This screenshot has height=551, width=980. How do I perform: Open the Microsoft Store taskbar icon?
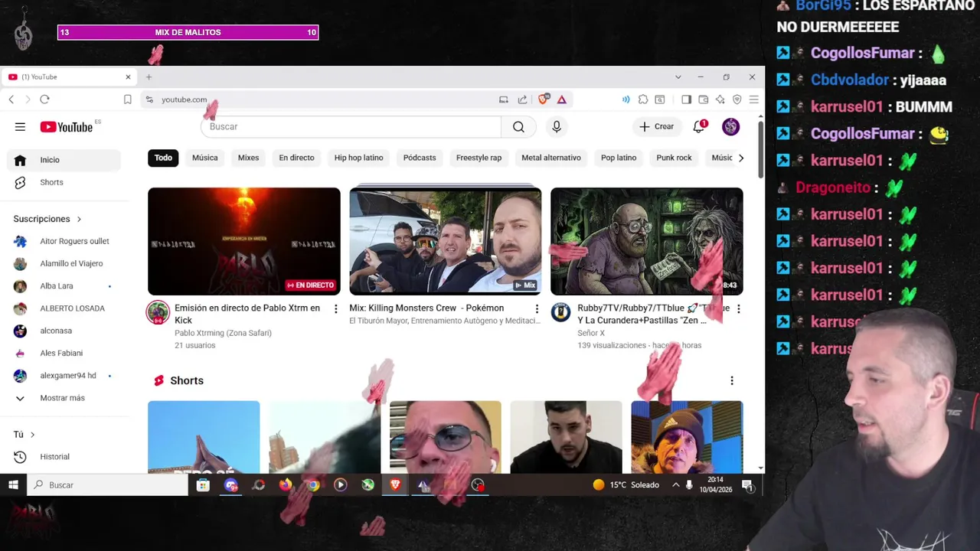tap(203, 484)
